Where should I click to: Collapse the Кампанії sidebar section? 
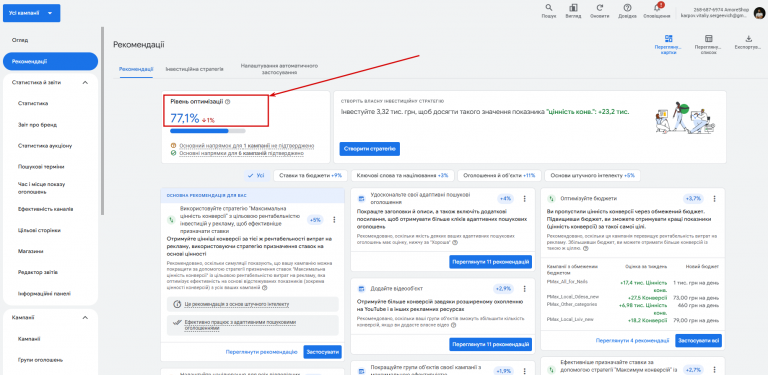(x=85, y=317)
